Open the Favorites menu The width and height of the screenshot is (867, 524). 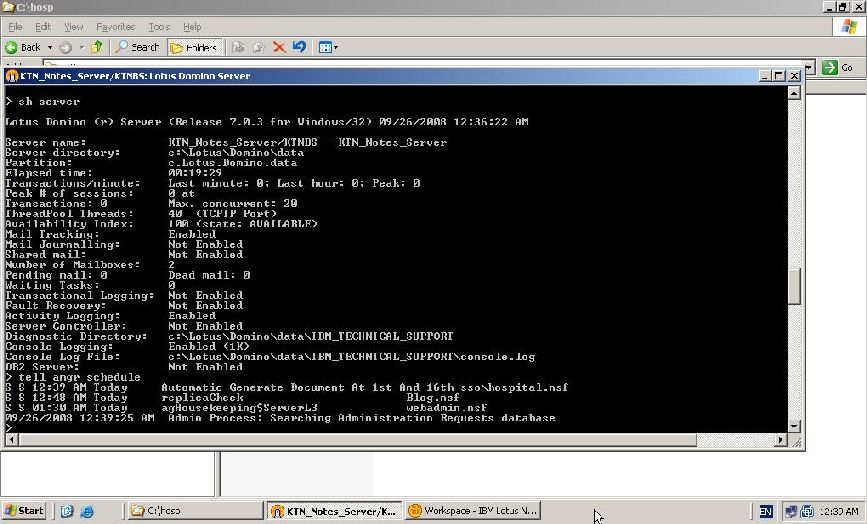[116, 27]
